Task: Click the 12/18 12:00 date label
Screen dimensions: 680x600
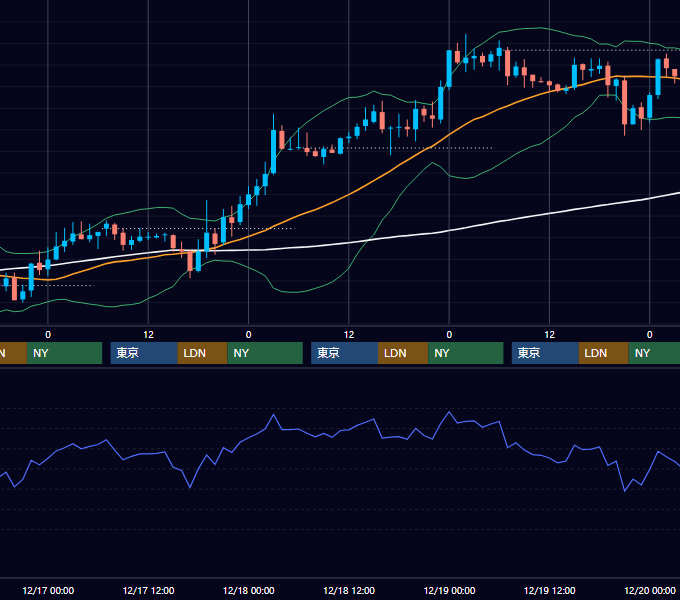Action: point(349,590)
